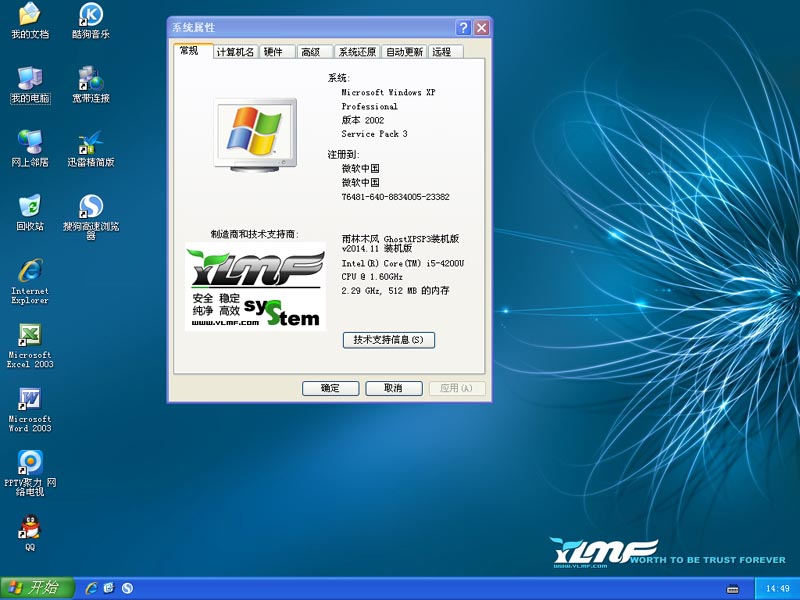This screenshot has width=800, height=600.
Task: Click the YLMF manufacturer logo image
Action: point(255,287)
